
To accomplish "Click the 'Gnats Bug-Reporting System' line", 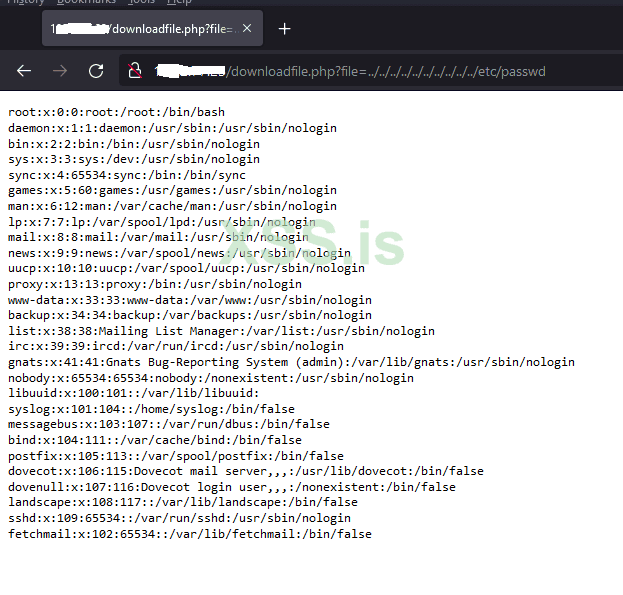I will tap(292, 362).
